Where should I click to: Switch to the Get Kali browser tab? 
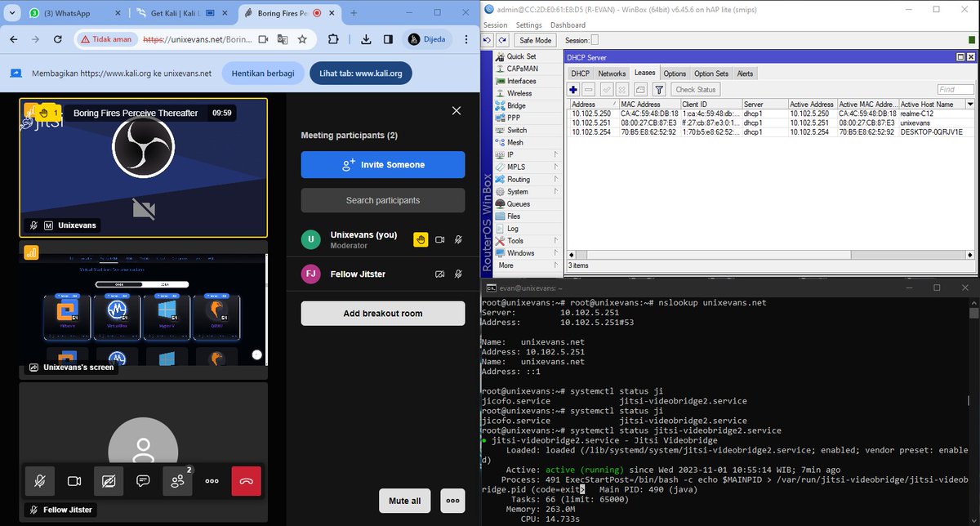(185, 14)
